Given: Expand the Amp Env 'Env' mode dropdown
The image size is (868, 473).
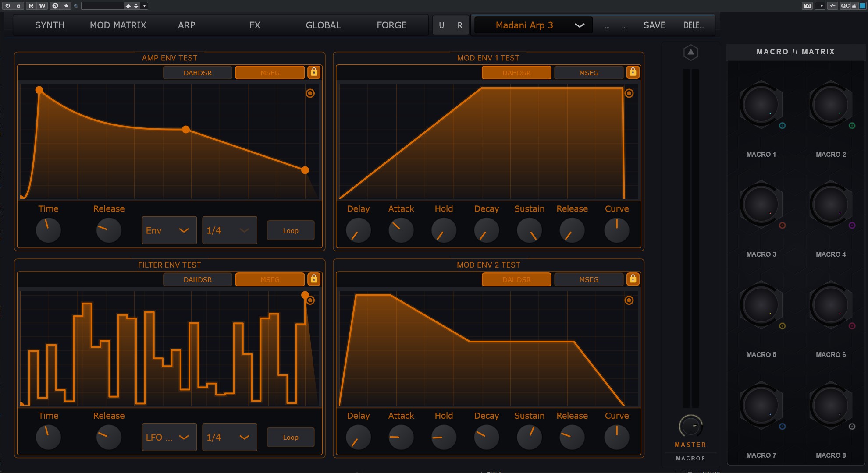Looking at the screenshot, I should point(169,230).
